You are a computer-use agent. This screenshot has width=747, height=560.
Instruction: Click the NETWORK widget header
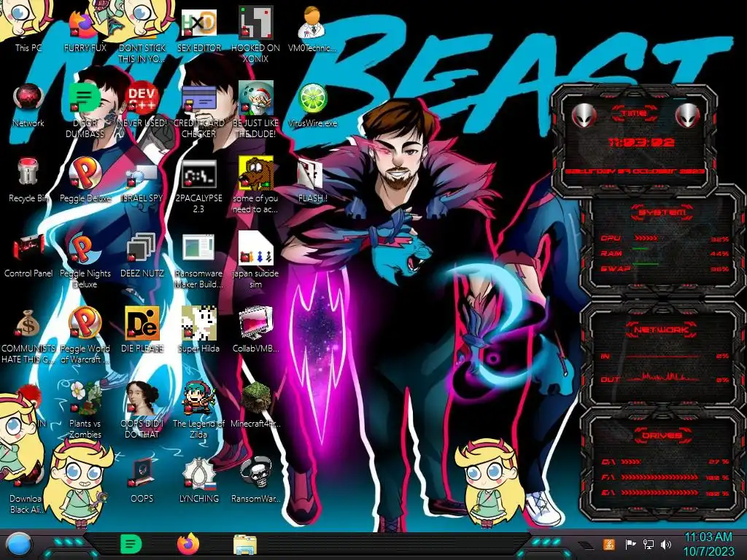[662, 329]
